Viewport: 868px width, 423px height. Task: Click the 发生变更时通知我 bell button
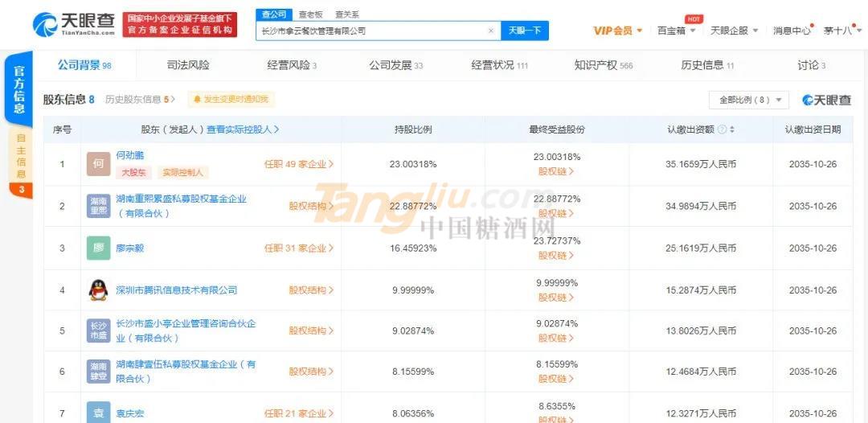231,100
